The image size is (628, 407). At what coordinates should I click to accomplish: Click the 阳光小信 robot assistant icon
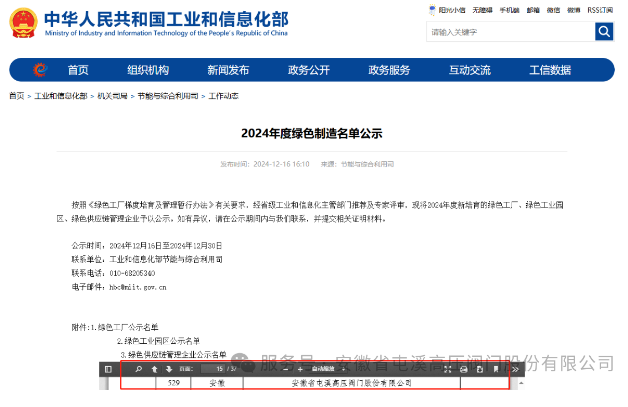click(432, 10)
